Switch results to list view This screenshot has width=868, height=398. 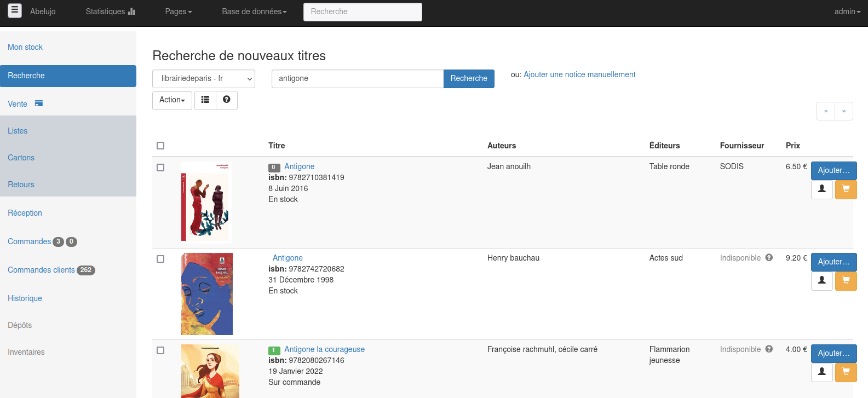coord(205,100)
